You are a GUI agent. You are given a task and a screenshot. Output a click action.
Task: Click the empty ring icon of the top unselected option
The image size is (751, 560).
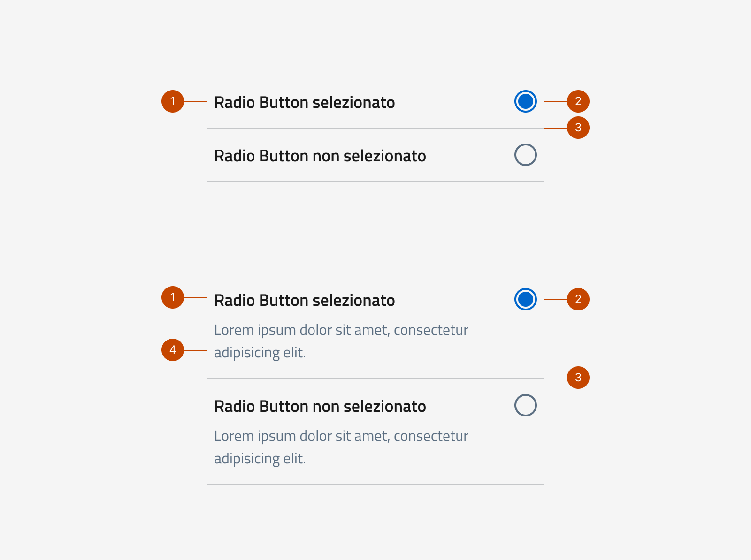(x=526, y=155)
